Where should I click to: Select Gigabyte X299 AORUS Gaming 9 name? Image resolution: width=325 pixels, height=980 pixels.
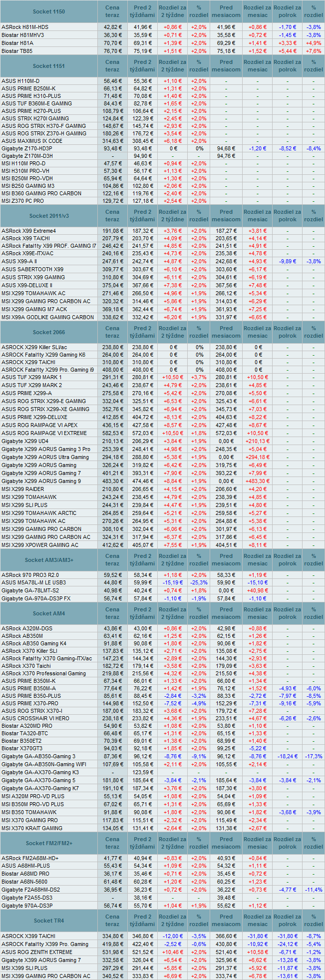tap(41, 481)
